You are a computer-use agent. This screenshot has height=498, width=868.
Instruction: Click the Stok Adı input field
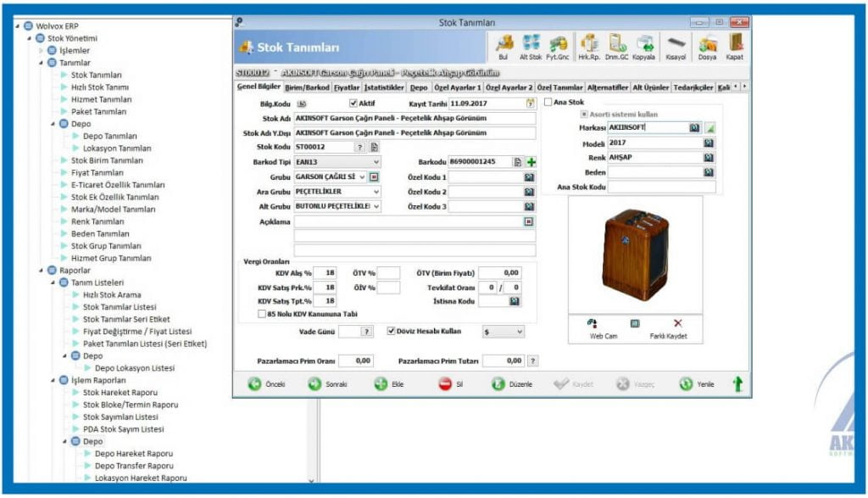pos(415,119)
